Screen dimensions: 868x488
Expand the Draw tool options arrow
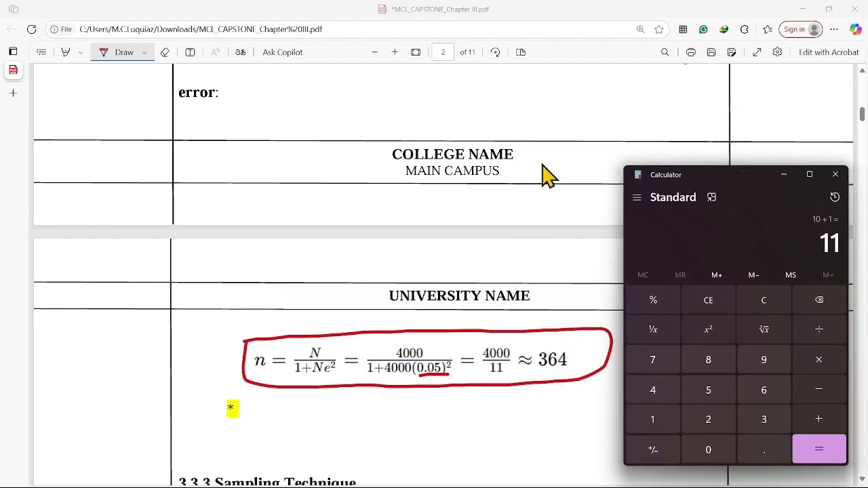(x=144, y=52)
